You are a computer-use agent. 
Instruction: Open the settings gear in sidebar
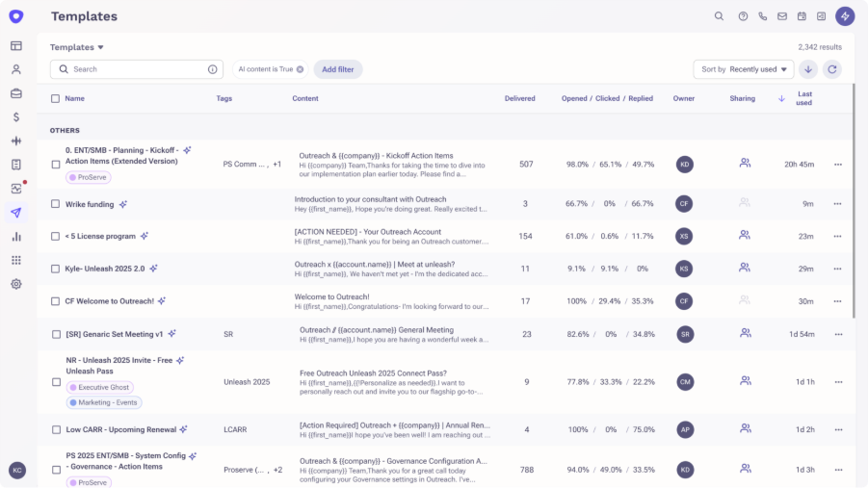16,284
